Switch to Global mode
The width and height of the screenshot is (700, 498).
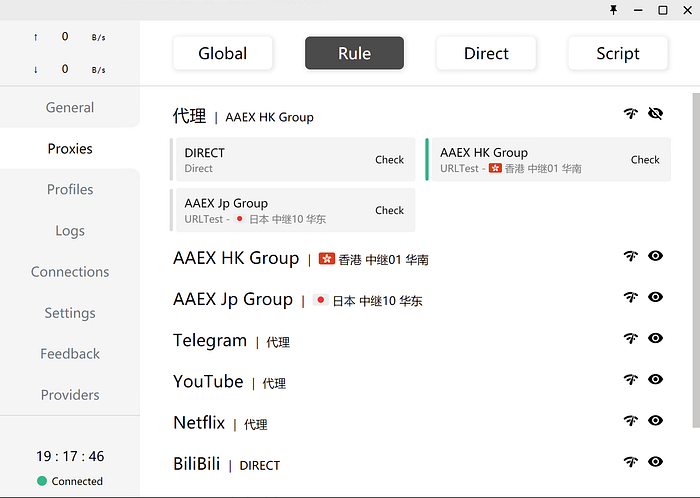(x=222, y=53)
